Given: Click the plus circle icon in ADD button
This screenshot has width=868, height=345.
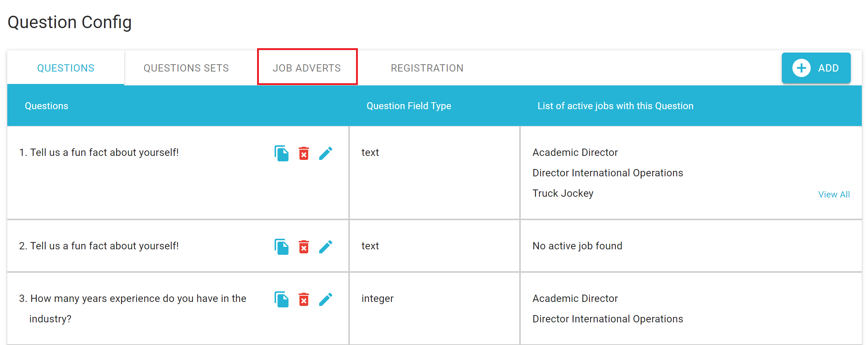Looking at the screenshot, I should [801, 68].
